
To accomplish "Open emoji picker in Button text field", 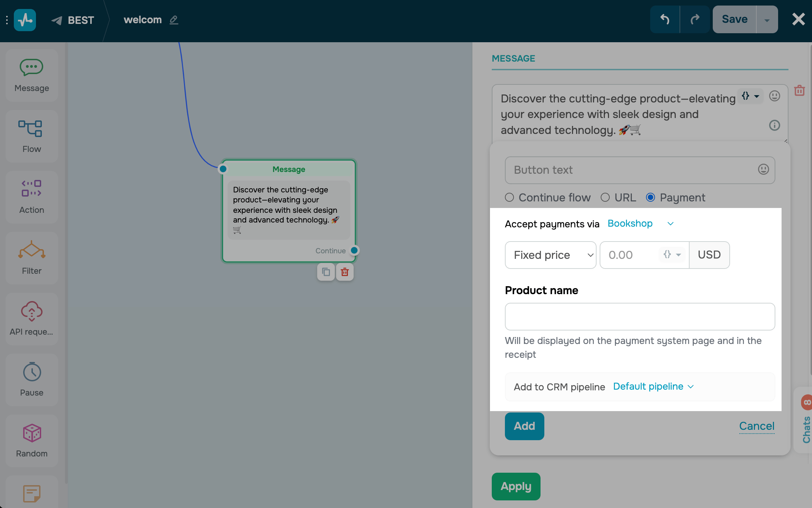I will click(x=763, y=170).
